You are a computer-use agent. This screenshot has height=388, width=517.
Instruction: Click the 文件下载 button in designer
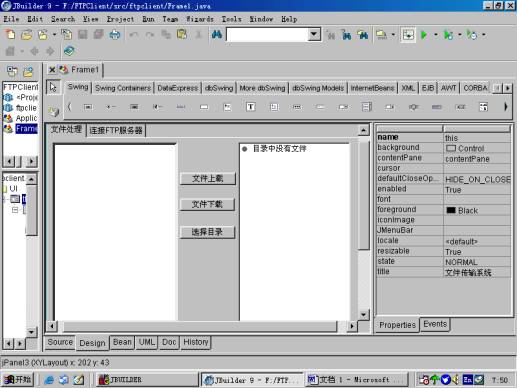[207, 204]
